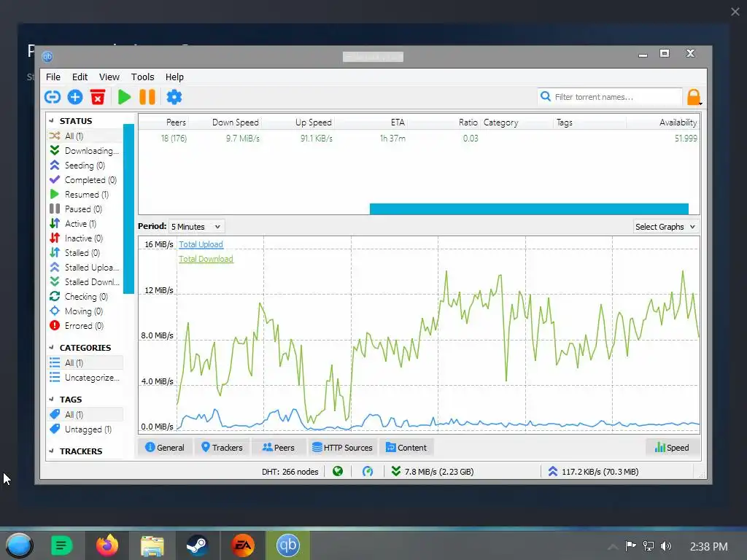Collapse the STATUS section
Screen dimensions: 747x560
[x=52, y=121]
